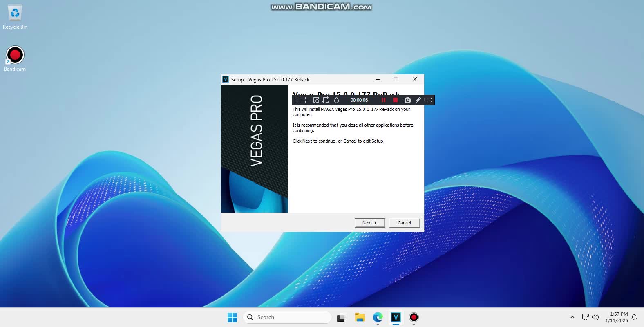Switch to Vegas setup taskbar icon
This screenshot has height=327, width=644.
[396, 317]
